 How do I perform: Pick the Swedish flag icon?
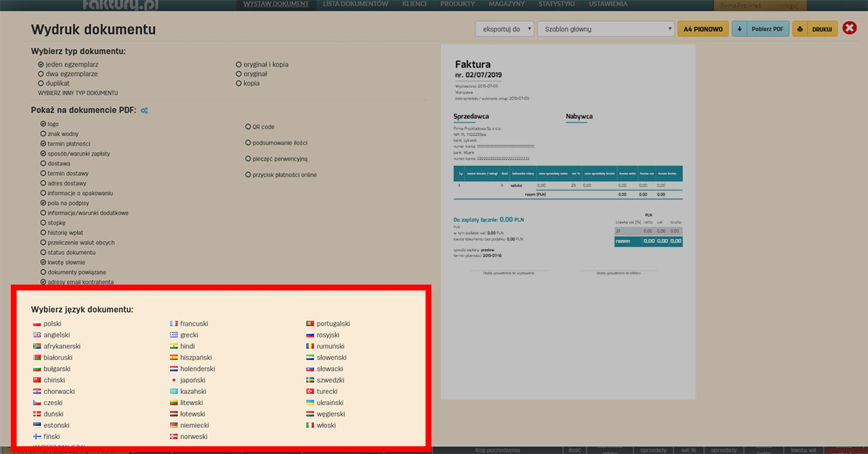pos(310,380)
